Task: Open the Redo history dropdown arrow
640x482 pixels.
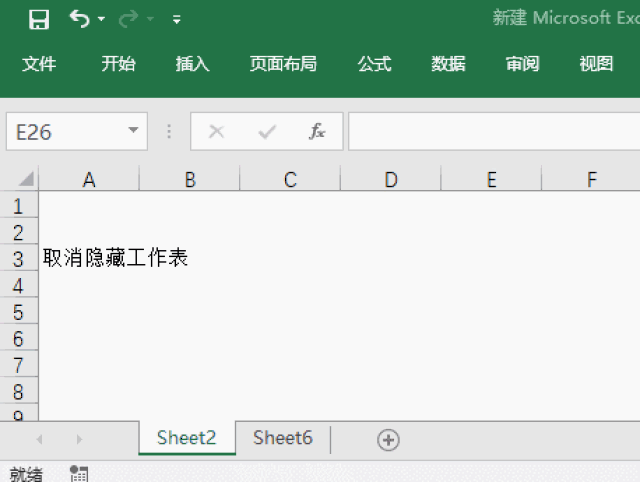Action: 150,19
